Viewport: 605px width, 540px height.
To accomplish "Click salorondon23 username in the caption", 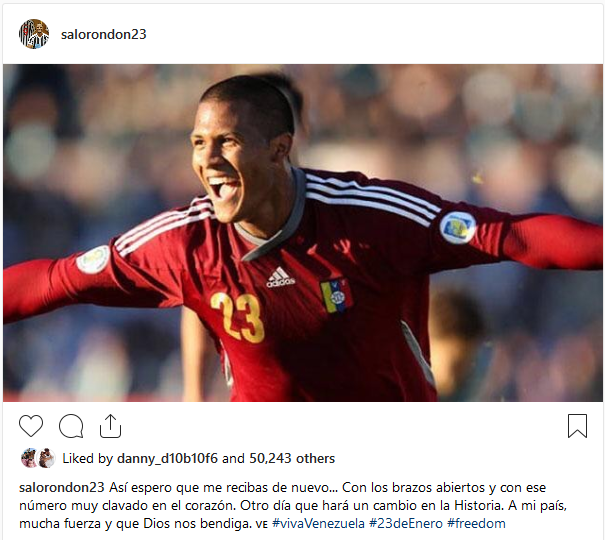I will 62,488.
